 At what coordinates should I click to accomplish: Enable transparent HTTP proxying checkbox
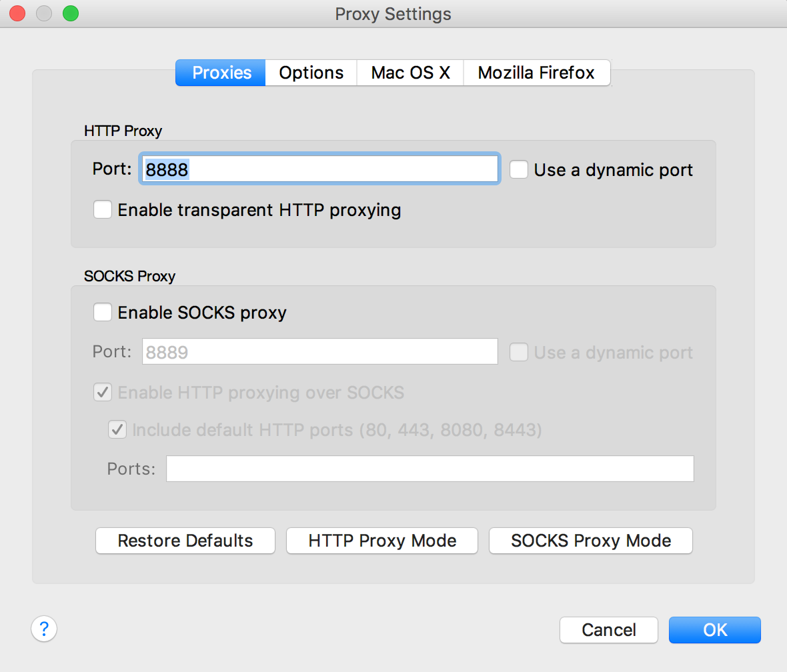click(x=103, y=209)
